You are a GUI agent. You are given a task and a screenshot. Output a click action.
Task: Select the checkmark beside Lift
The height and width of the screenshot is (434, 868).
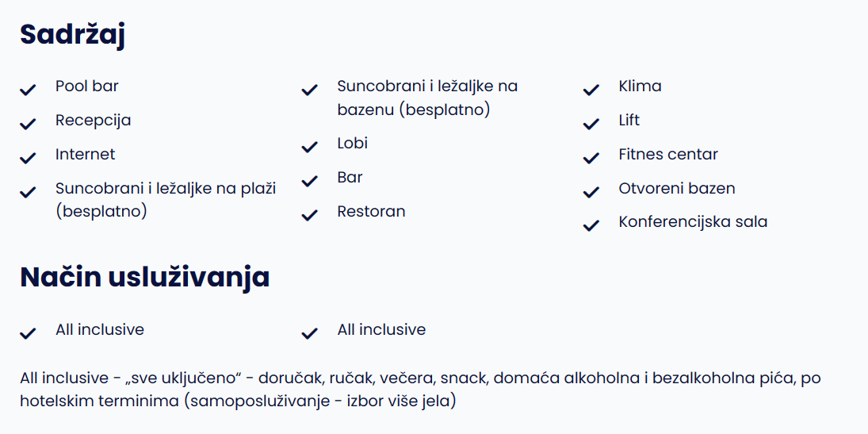[x=591, y=124]
